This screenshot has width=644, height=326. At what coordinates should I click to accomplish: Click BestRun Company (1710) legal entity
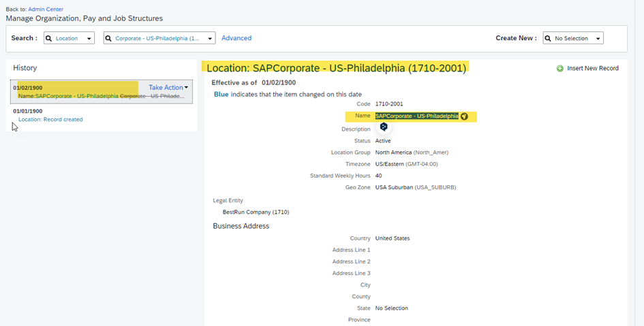click(x=256, y=212)
